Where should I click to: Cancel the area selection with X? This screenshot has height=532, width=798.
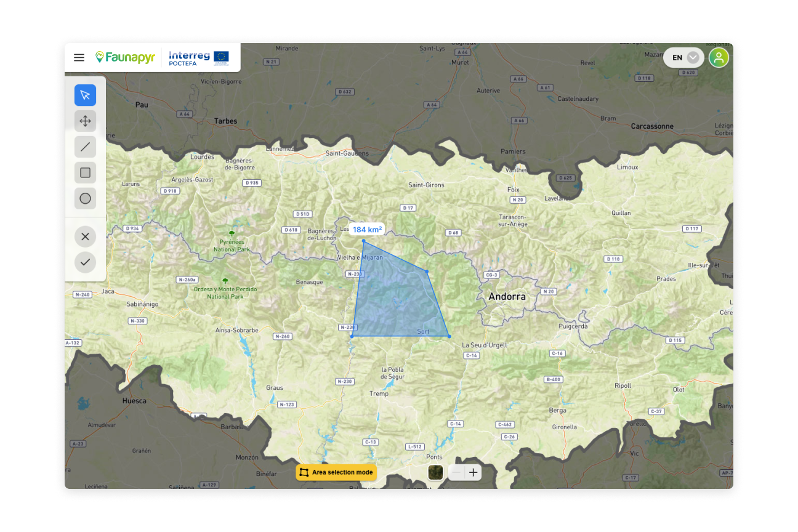tap(85, 236)
